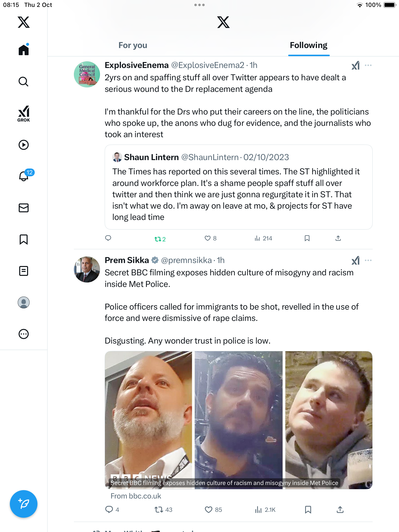This screenshot has height=532, width=399.
Task: Bookmark the Prem Sikka post
Action: 308,510
